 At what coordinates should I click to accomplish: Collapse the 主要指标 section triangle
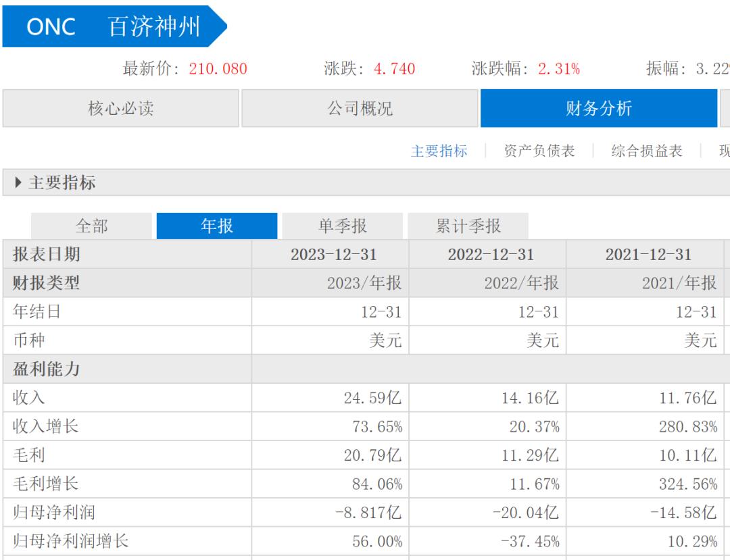click(x=18, y=182)
